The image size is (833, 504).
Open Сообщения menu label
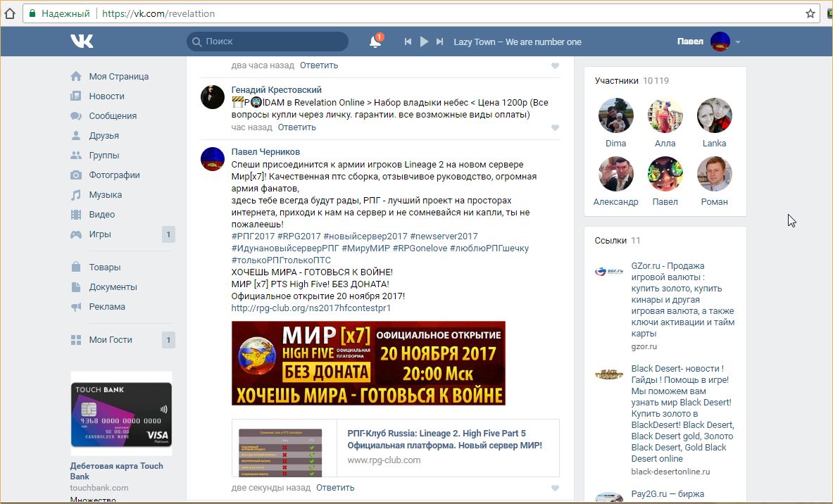(113, 115)
